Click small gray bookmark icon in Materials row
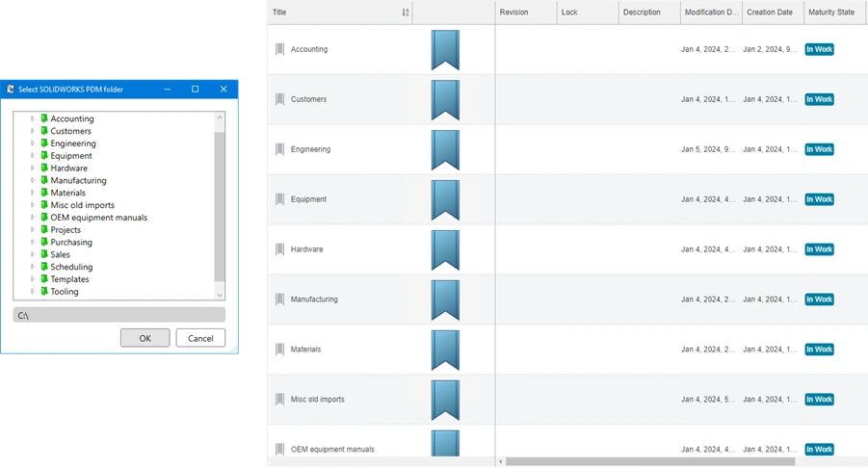The width and height of the screenshot is (868, 468). [x=279, y=349]
